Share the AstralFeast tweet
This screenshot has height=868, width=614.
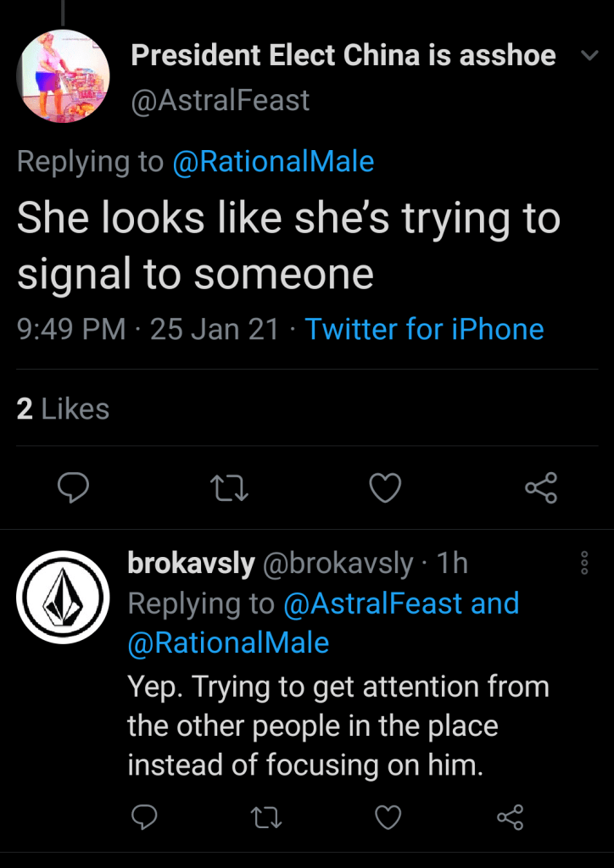541,487
